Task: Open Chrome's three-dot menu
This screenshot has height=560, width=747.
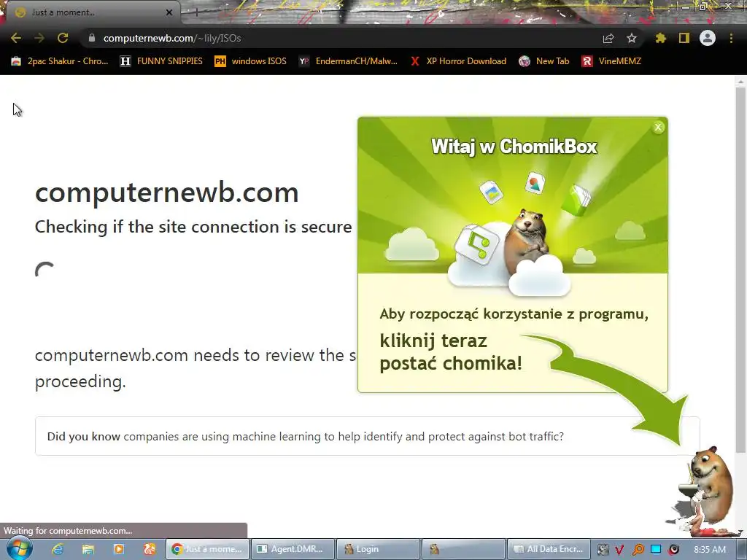Action: click(x=731, y=38)
